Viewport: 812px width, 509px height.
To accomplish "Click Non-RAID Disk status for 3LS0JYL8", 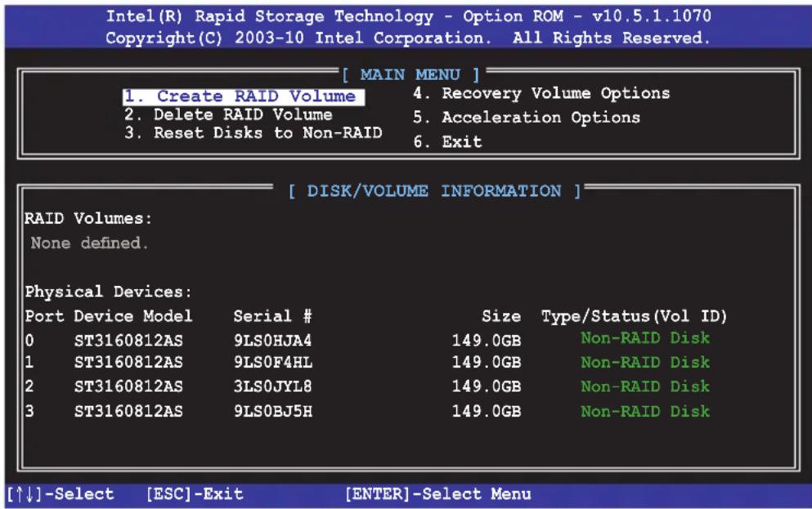I will 645,386.
